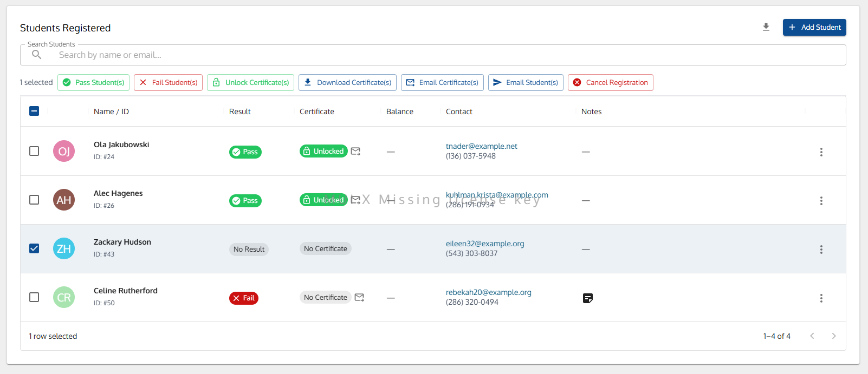
Task: Sort by the Result column header
Action: point(239,111)
